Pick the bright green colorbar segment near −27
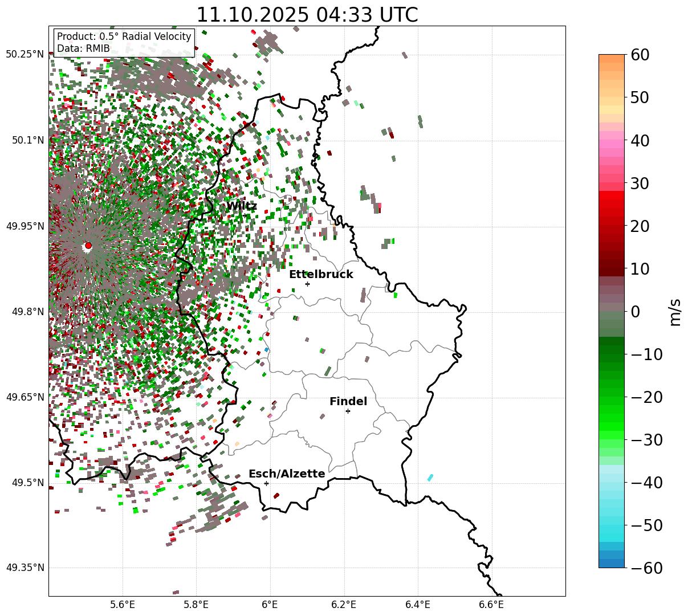Image resolution: width=688 pixels, height=616 pixels. tap(612, 426)
